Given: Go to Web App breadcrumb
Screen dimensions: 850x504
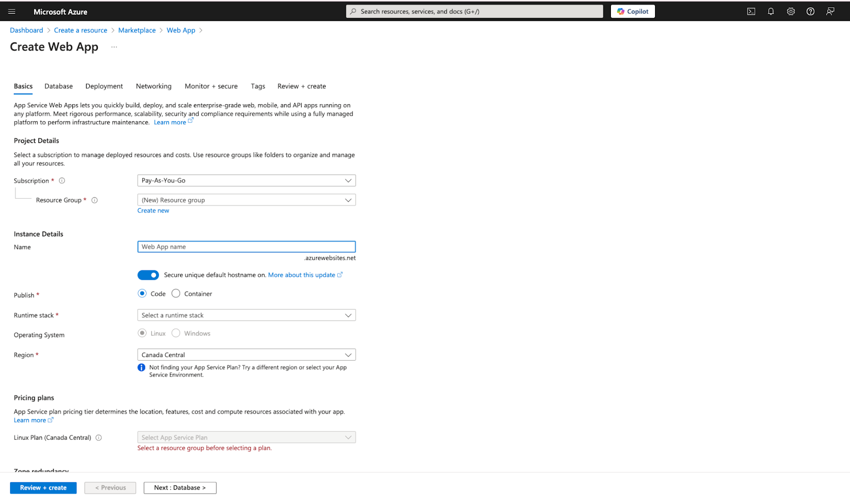Looking at the screenshot, I should (x=181, y=30).
